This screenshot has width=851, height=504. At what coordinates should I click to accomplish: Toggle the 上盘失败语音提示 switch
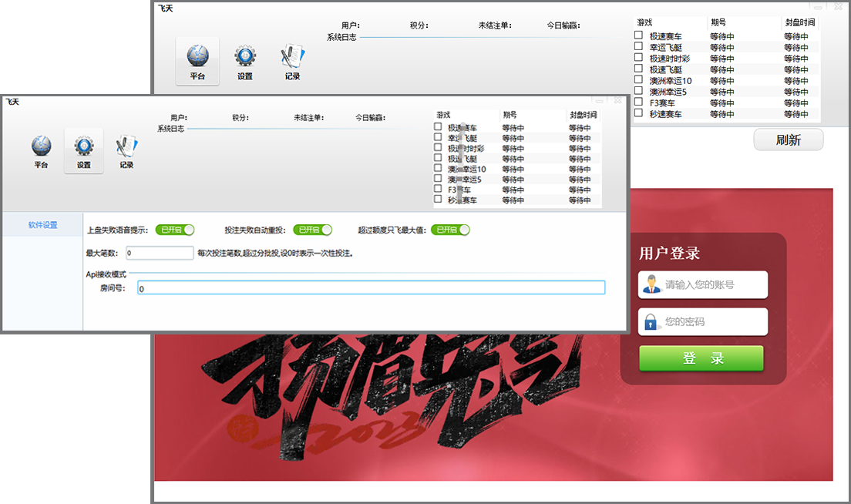click(175, 230)
